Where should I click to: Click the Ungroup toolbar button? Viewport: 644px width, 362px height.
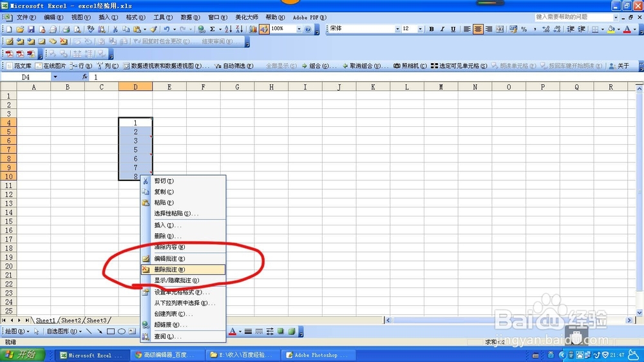tap(365, 66)
